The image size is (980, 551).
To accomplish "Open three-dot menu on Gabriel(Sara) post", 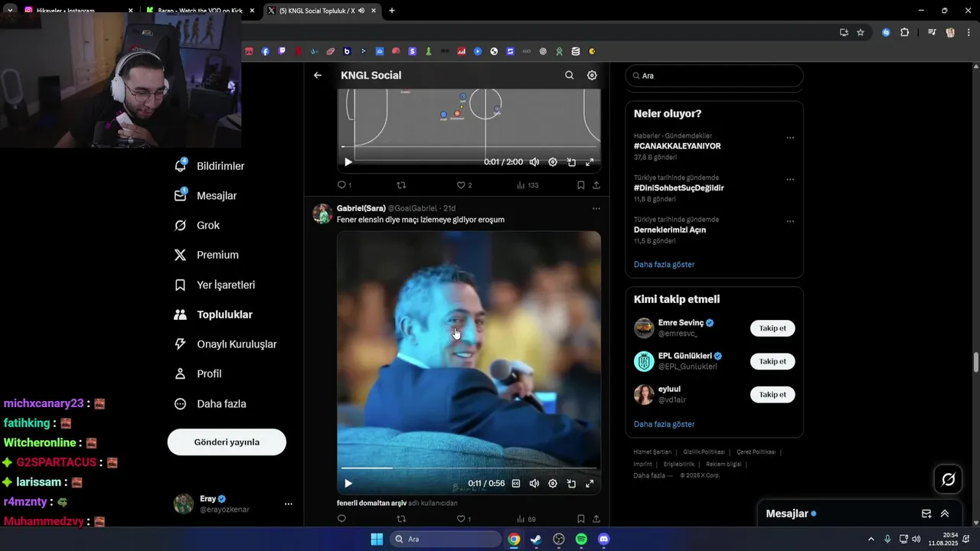I will [x=596, y=208].
